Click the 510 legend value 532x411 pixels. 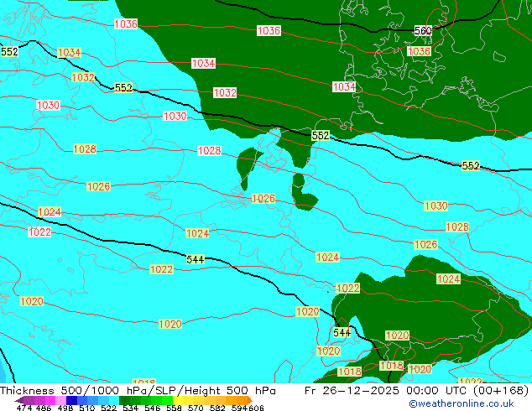coord(87,408)
